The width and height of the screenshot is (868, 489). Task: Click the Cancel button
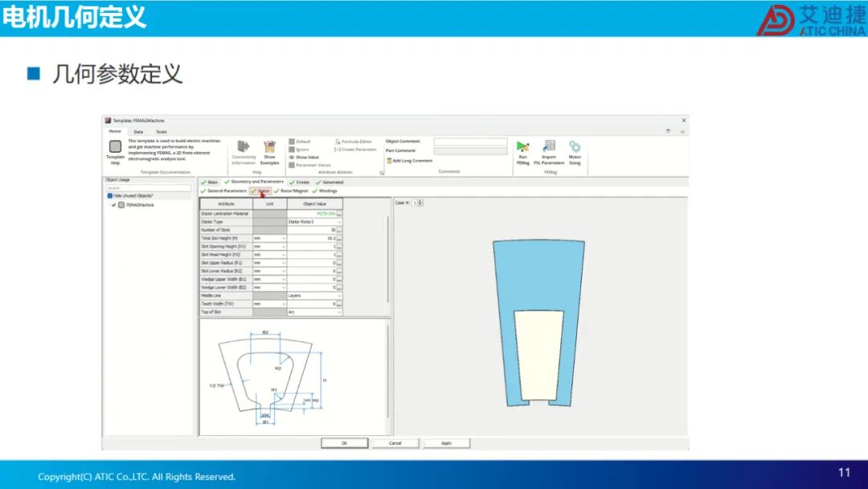[x=395, y=443]
